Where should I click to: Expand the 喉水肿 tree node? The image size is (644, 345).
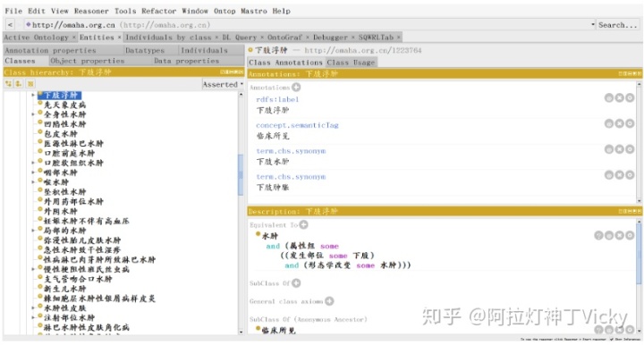[x=33, y=182]
